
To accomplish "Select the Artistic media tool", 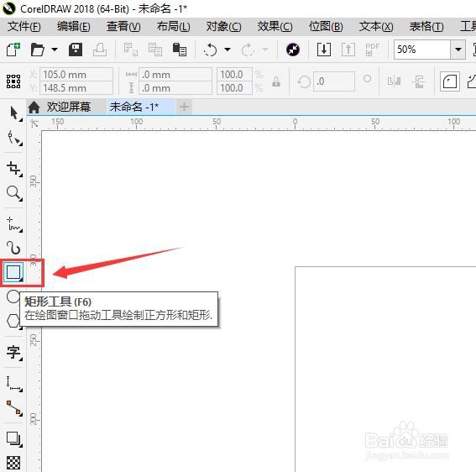I will click(x=14, y=248).
